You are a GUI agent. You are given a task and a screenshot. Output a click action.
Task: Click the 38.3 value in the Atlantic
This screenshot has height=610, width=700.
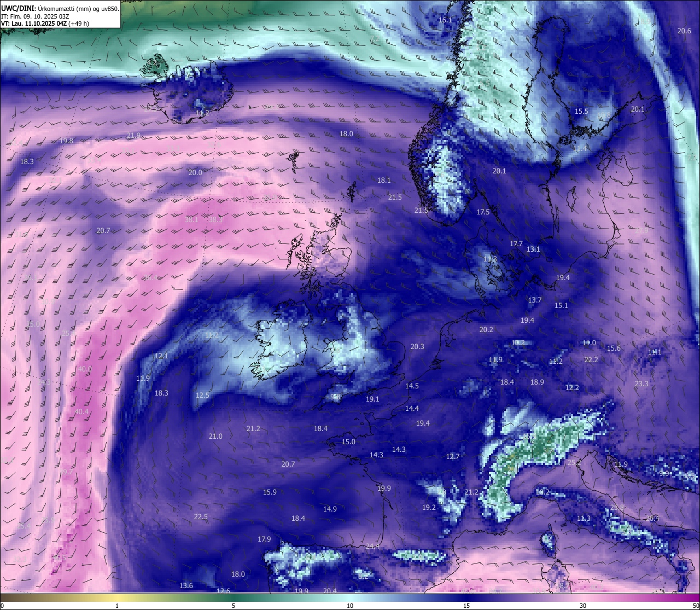pyautogui.click(x=215, y=220)
